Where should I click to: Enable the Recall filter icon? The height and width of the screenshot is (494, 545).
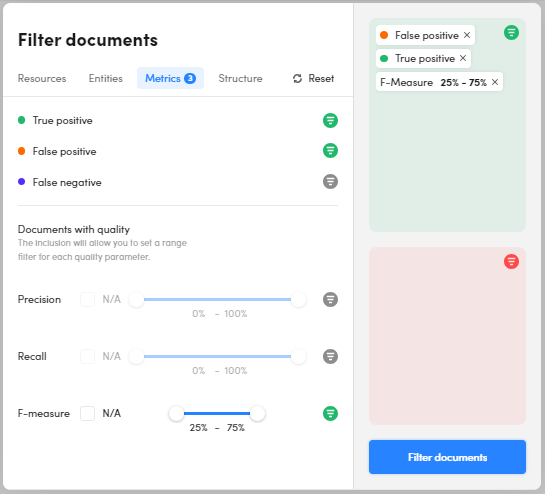(x=330, y=356)
